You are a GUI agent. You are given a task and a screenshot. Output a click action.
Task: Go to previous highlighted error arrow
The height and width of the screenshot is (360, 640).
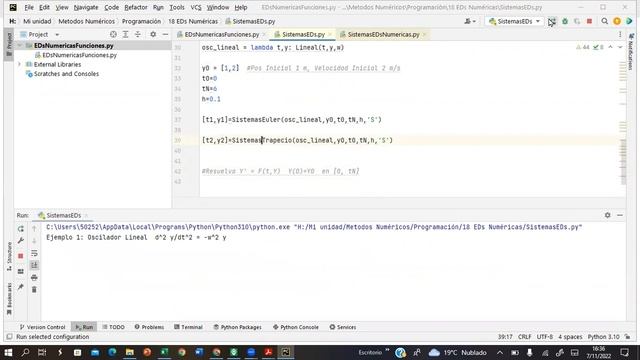(611, 47)
